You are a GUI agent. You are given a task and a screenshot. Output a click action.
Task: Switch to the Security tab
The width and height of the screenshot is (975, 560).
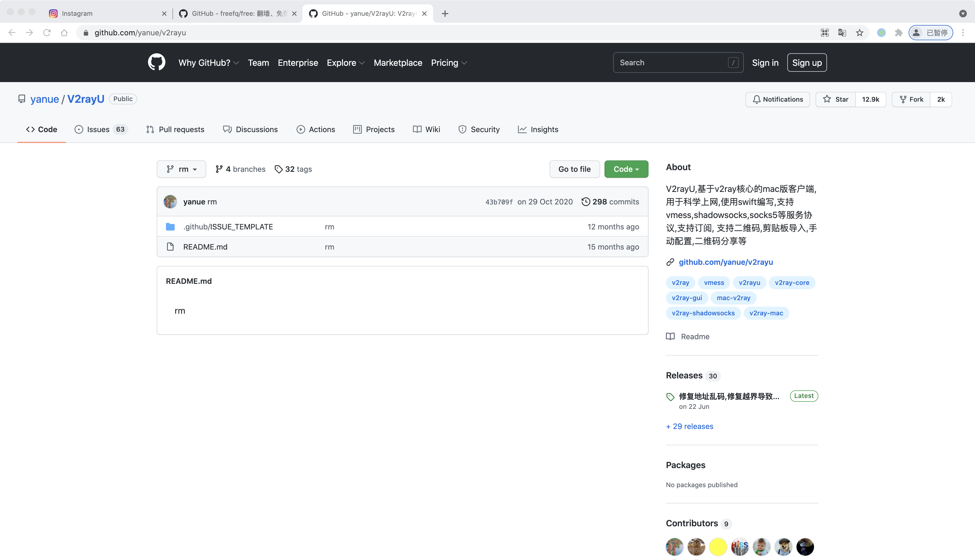pos(479,129)
